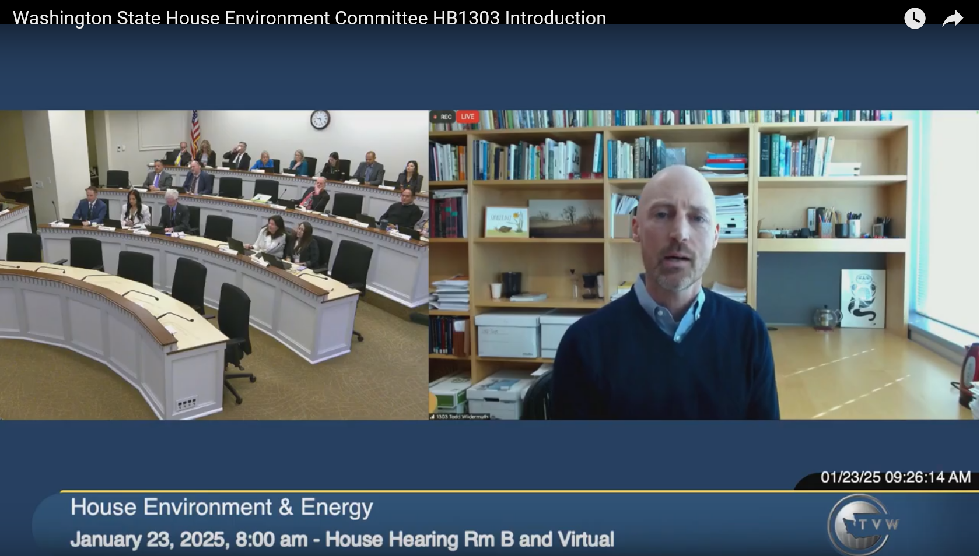
Task: Click the TVW logo watermark
Action: [x=864, y=524]
